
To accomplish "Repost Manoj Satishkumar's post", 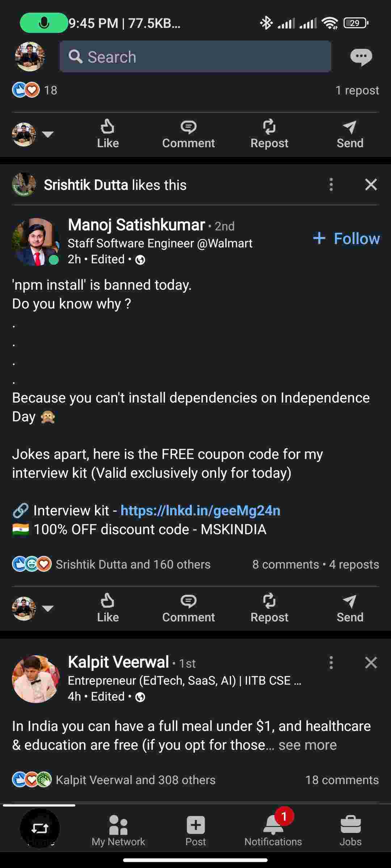I will point(269,608).
